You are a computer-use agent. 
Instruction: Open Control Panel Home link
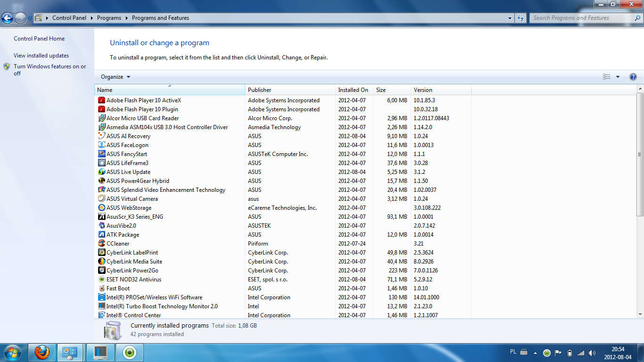(x=39, y=39)
